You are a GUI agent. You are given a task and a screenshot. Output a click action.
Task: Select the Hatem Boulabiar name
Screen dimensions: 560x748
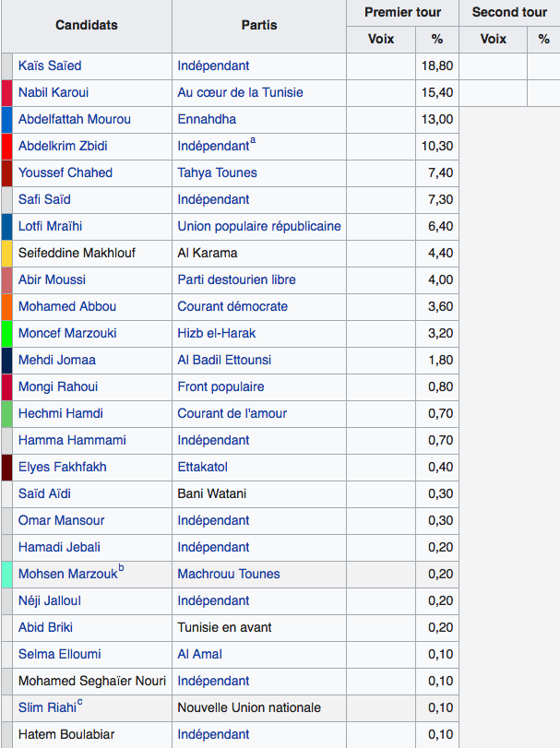point(66,734)
